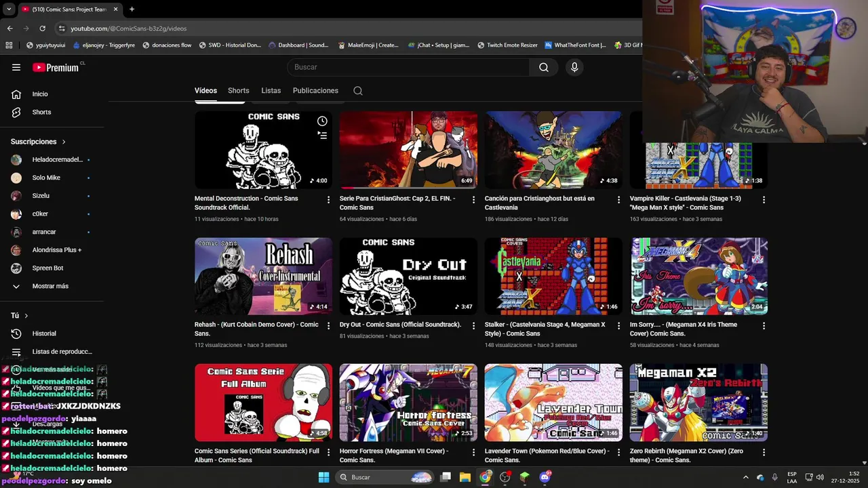Add Mental Deconstruction to queue icon

point(322,135)
